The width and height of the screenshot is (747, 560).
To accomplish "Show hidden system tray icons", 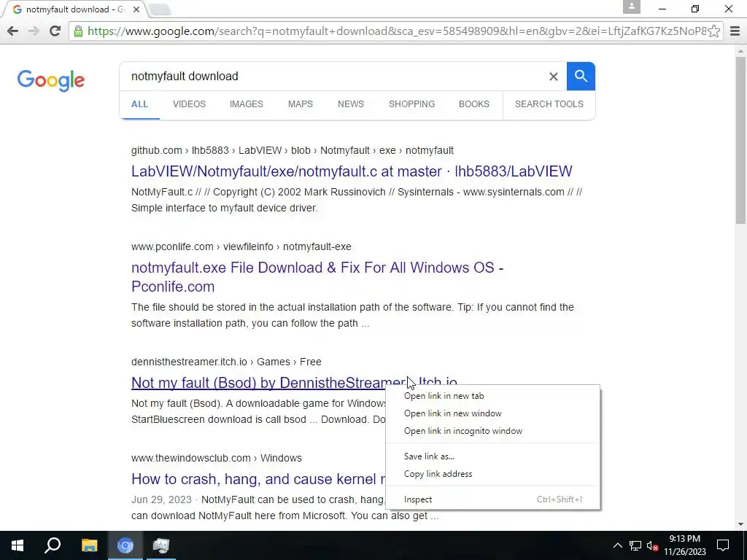I will [x=617, y=545].
